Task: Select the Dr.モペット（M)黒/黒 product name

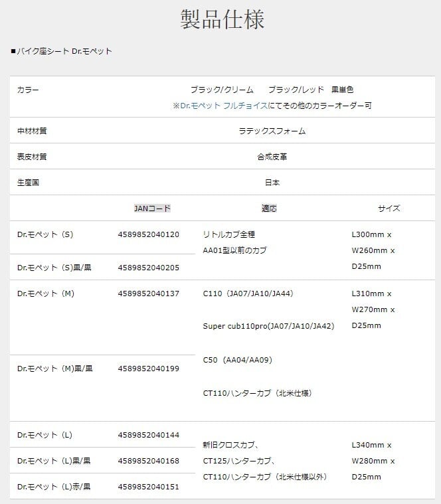Action: pos(55,369)
